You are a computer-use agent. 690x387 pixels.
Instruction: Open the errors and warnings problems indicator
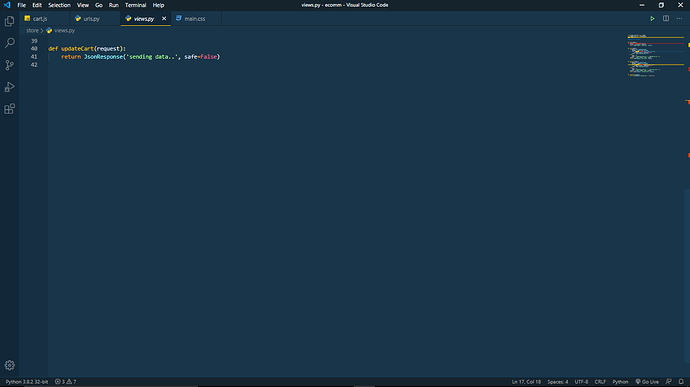click(x=65, y=382)
